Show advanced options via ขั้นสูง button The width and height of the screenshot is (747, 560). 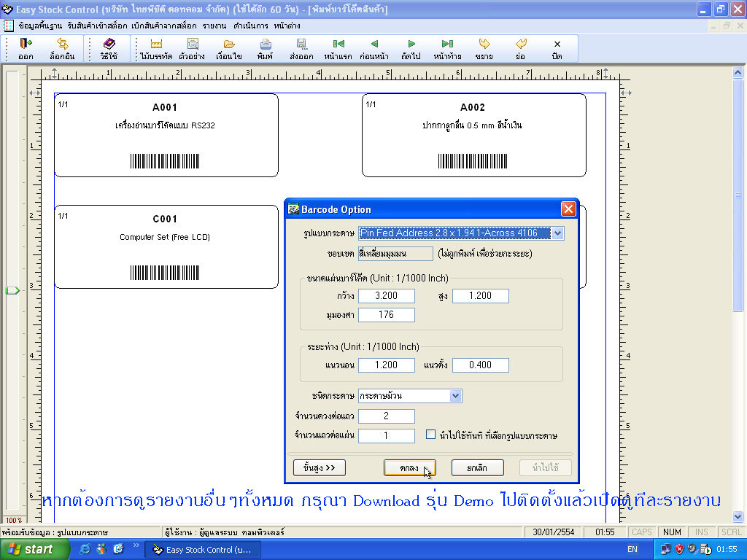[319, 467]
